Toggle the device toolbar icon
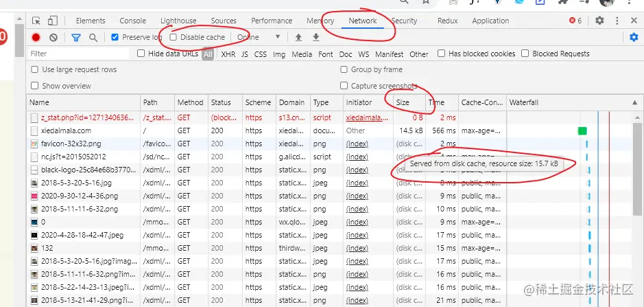Screen dimensions: 644x307 tap(52, 21)
